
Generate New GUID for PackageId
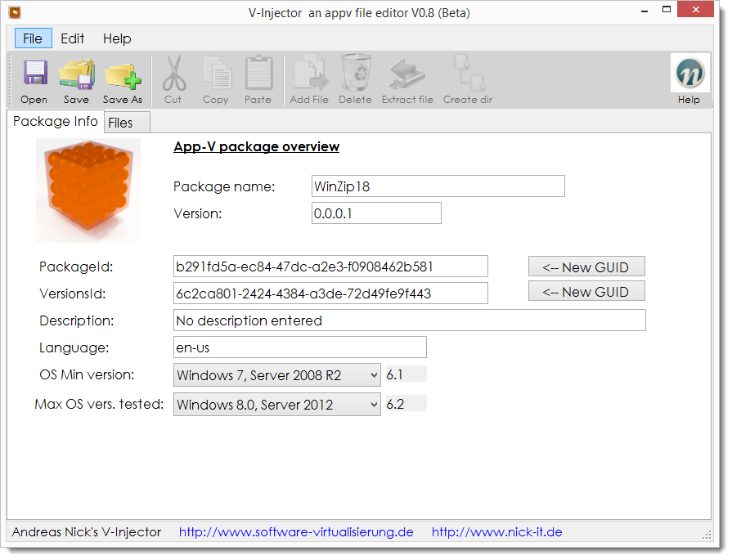586,267
